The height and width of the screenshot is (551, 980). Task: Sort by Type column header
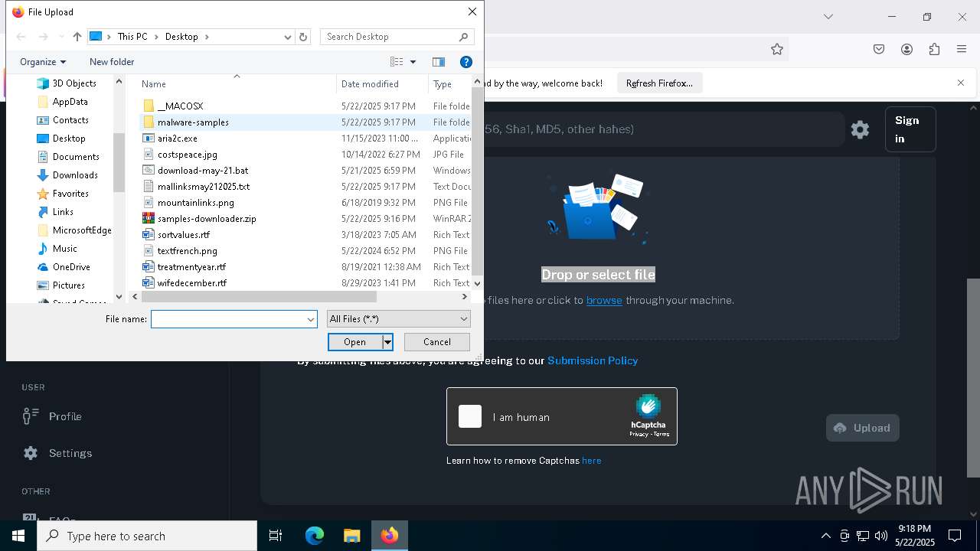pos(450,84)
